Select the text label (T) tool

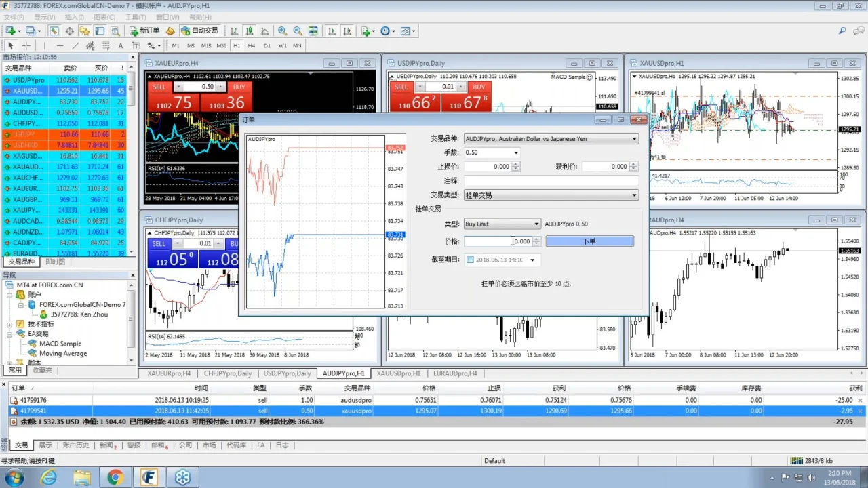click(x=136, y=45)
